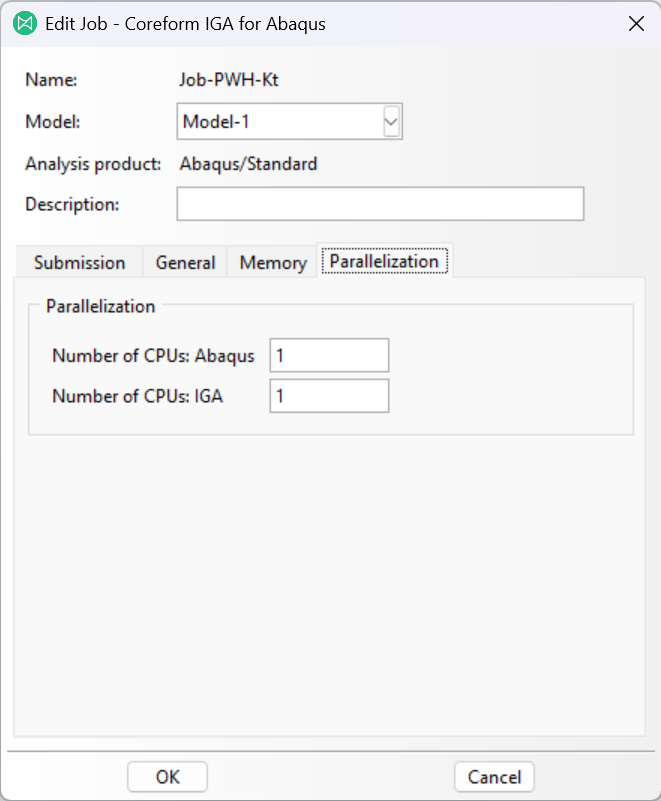661x801 pixels.
Task: Click the Number of CPUs: IGA field
Action: pyautogui.click(x=329, y=396)
